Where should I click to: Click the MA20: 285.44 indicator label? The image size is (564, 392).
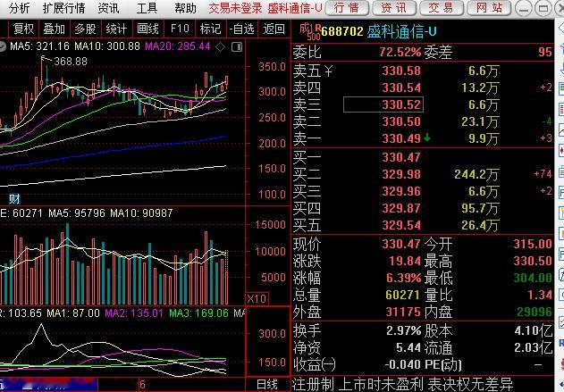pyautogui.click(x=178, y=46)
